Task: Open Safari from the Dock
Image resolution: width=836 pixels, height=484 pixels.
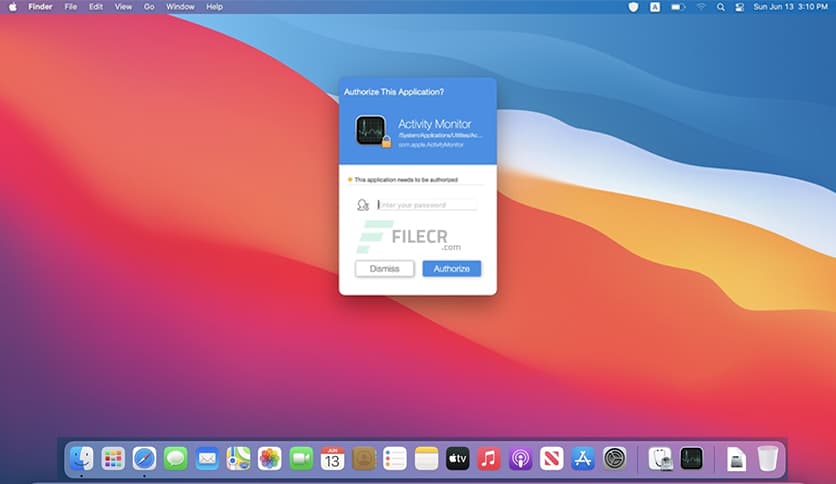Action: coord(144,458)
